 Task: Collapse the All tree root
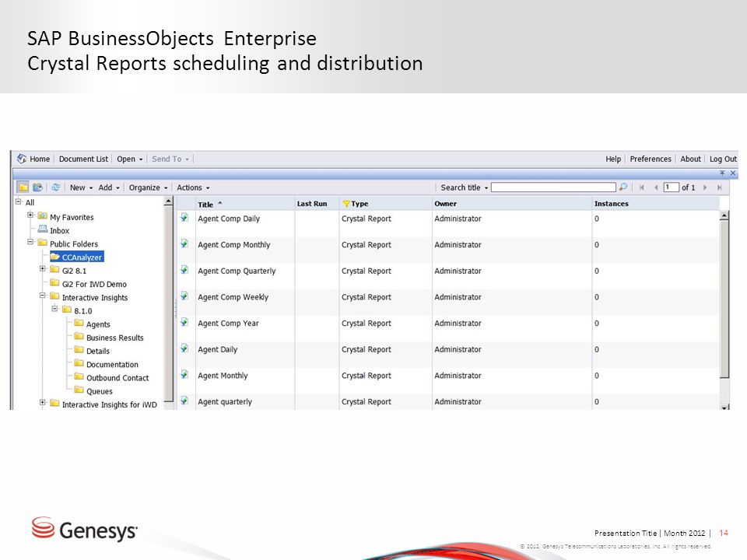[18, 201]
